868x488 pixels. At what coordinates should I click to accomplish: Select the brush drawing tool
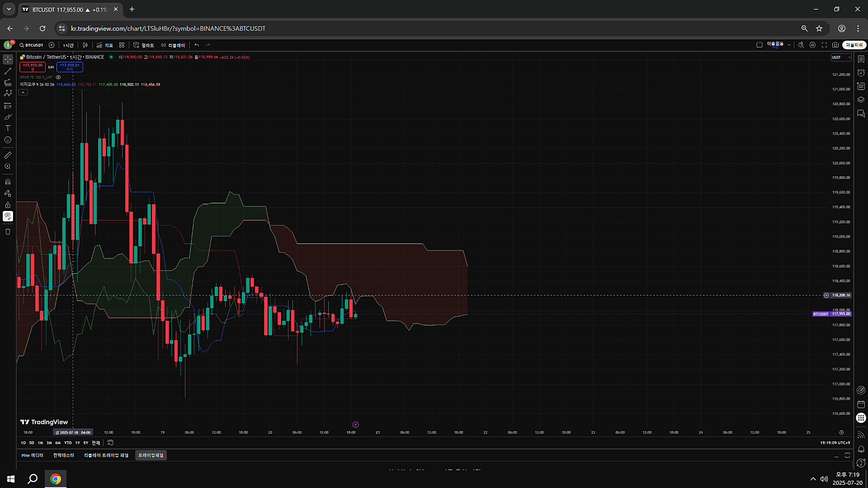(8, 117)
